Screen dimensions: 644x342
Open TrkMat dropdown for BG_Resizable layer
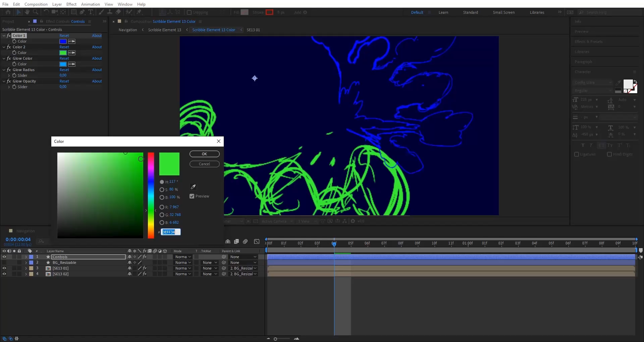point(210,263)
